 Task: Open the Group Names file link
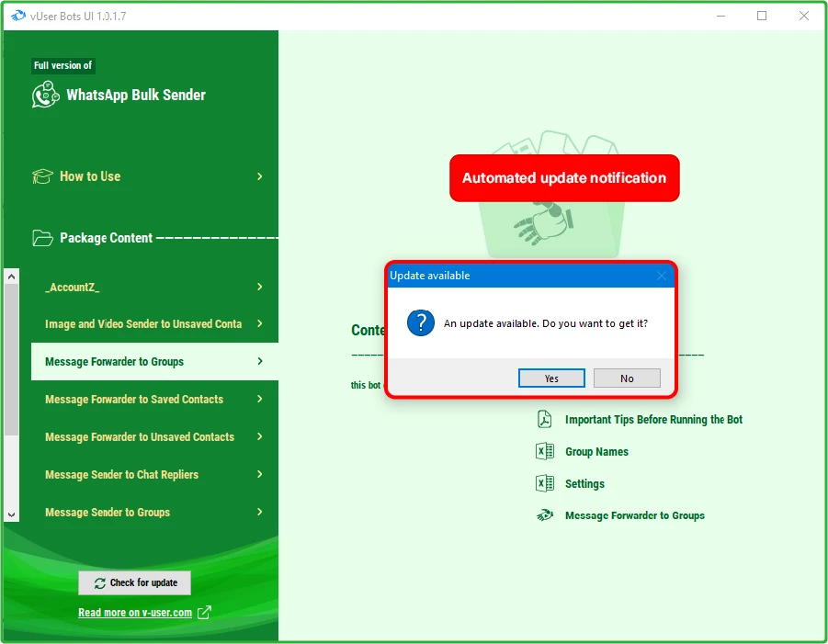tap(596, 452)
